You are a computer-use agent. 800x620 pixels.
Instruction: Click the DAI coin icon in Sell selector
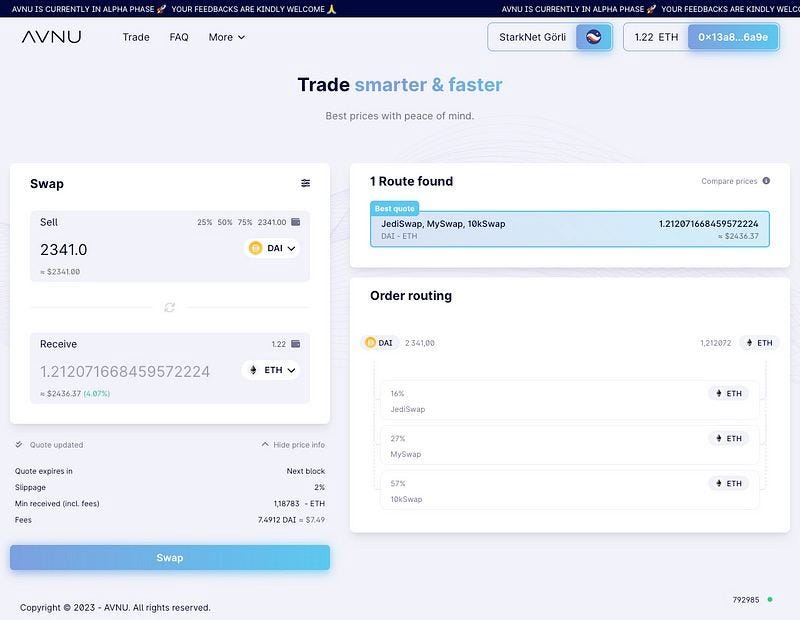(255, 248)
